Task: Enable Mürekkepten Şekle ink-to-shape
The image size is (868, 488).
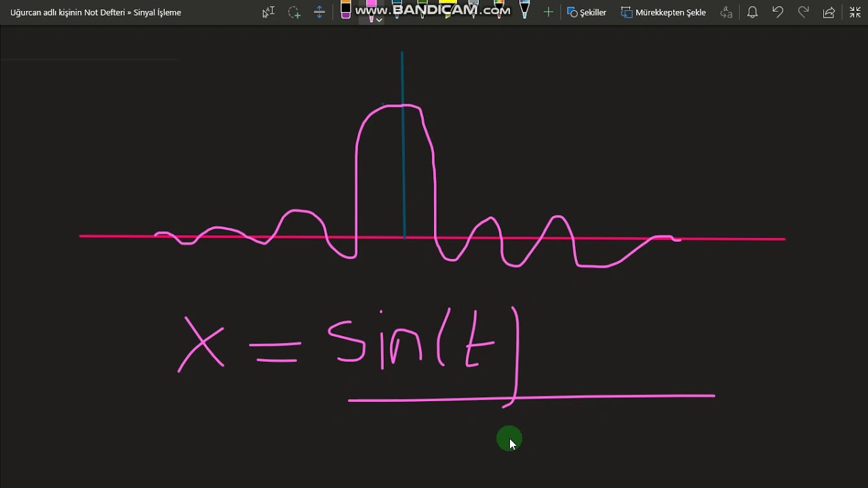Action: pyautogui.click(x=663, y=12)
